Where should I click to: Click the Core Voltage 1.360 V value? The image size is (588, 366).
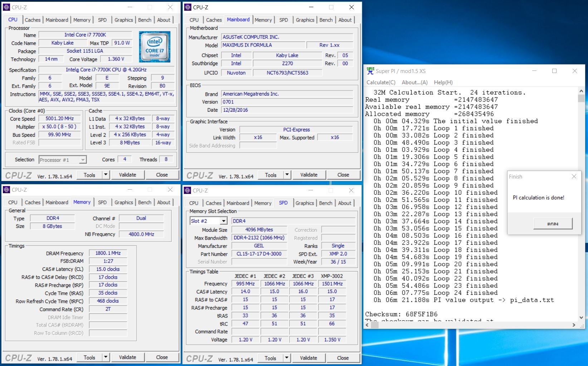[x=116, y=59]
